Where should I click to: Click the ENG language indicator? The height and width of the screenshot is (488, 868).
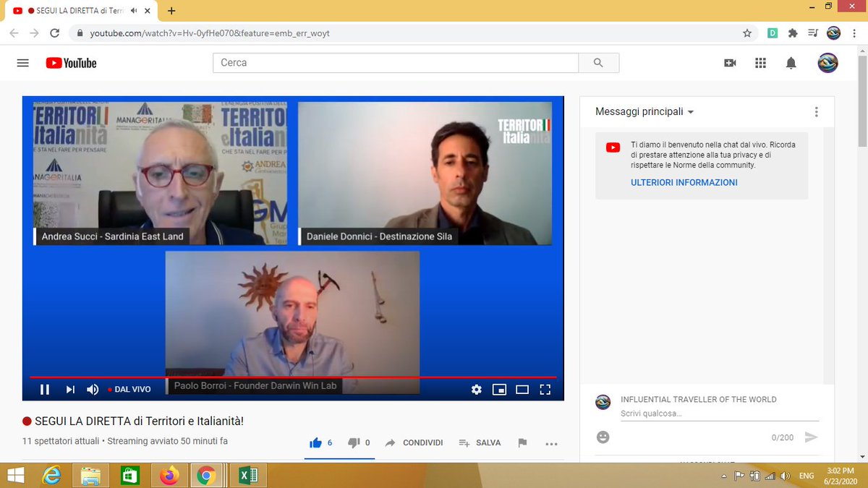(807, 476)
